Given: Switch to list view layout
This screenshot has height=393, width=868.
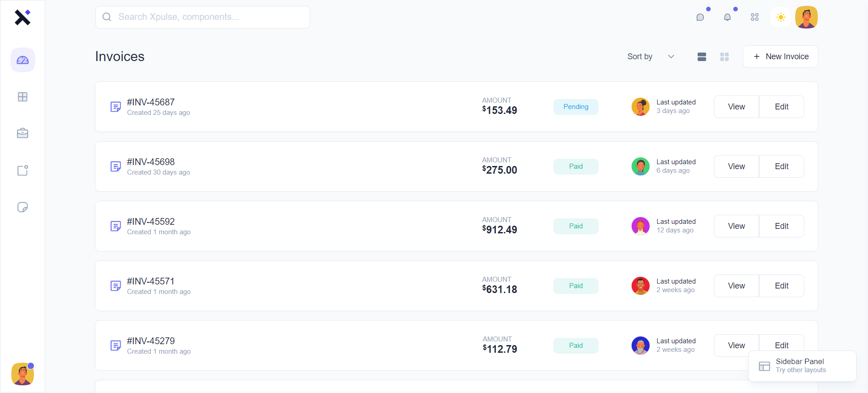Looking at the screenshot, I should [x=702, y=57].
